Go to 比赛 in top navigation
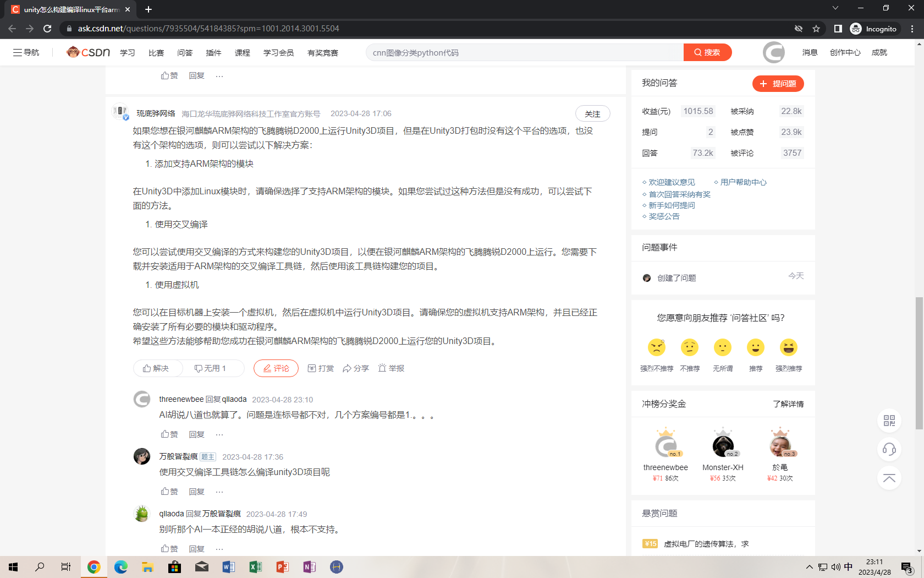 [x=156, y=53]
